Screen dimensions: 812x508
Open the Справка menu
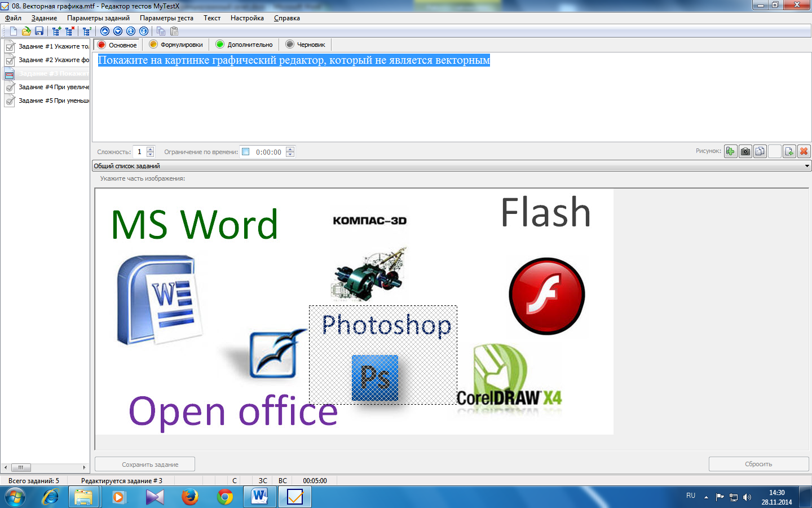click(x=286, y=18)
